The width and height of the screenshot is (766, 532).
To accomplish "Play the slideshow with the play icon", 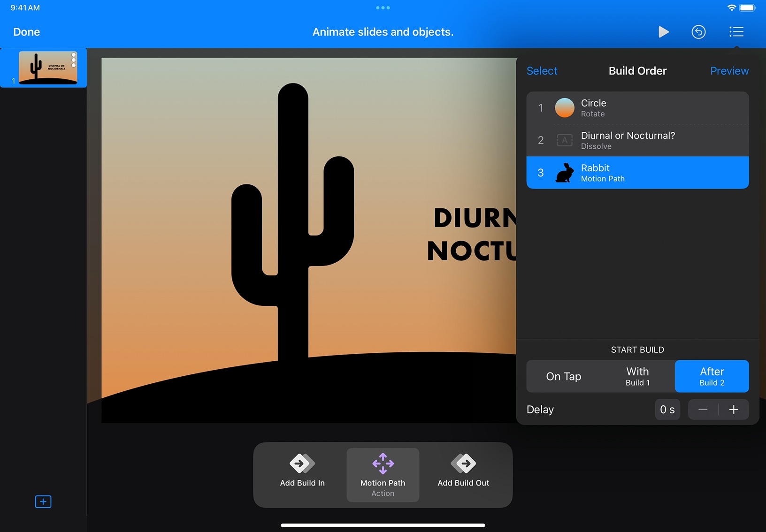I will [x=663, y=32].
